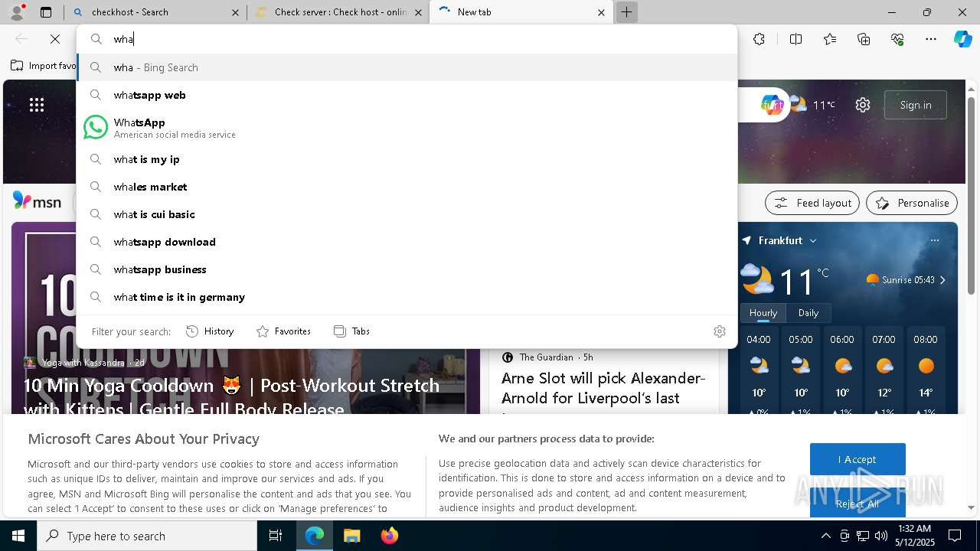Open The Guardian source label

tap(546, 357)
